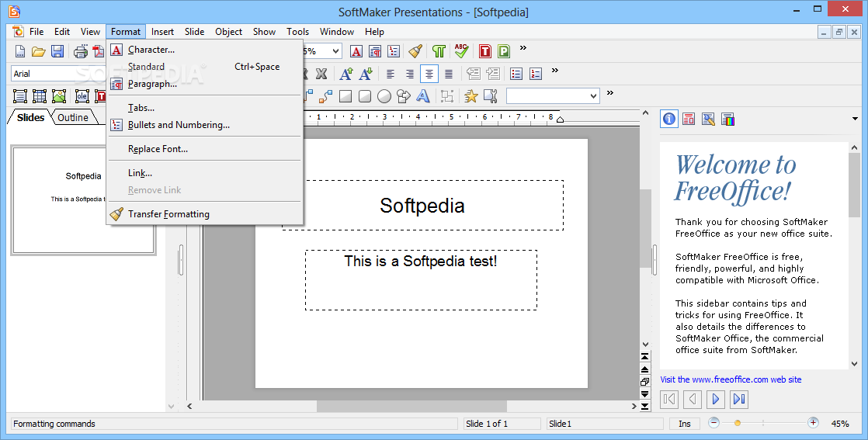
Task: Choose Paragraph... from the Format menu
Action: 205,84
